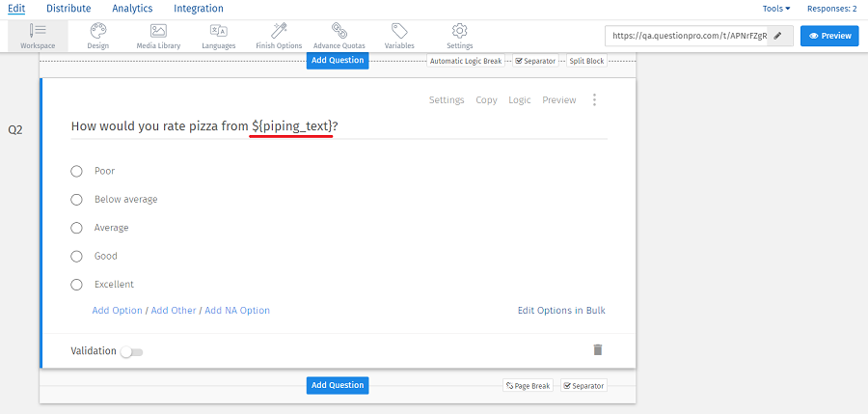
Task: Toggle the top Separator checkbox
Action: pyautogui.click(x=519, y=61)
